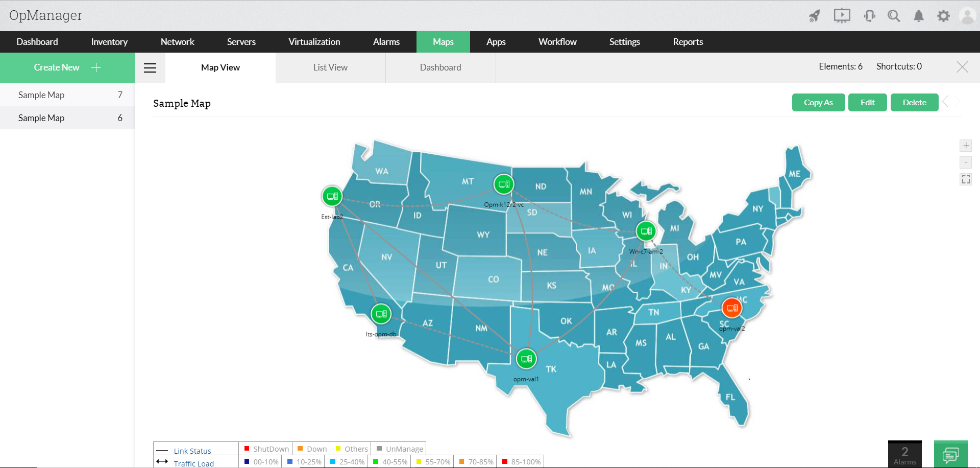The height and width of the screenshot is (468, 980).
Task: Open the user profile avatar
Action: point(967,16)
